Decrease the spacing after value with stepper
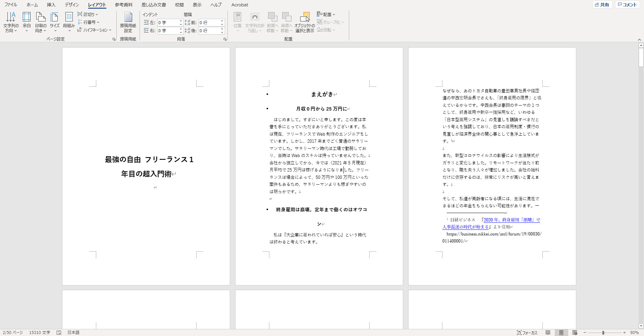The width and height of the screenshot is (644, 336). [222, 32]
